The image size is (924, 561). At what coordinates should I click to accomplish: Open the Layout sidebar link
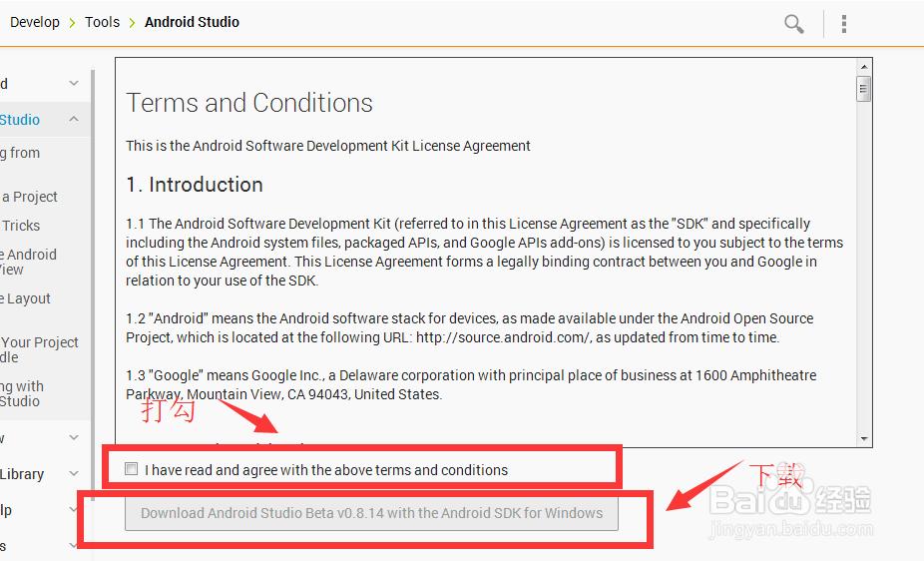tap(25, 298)
